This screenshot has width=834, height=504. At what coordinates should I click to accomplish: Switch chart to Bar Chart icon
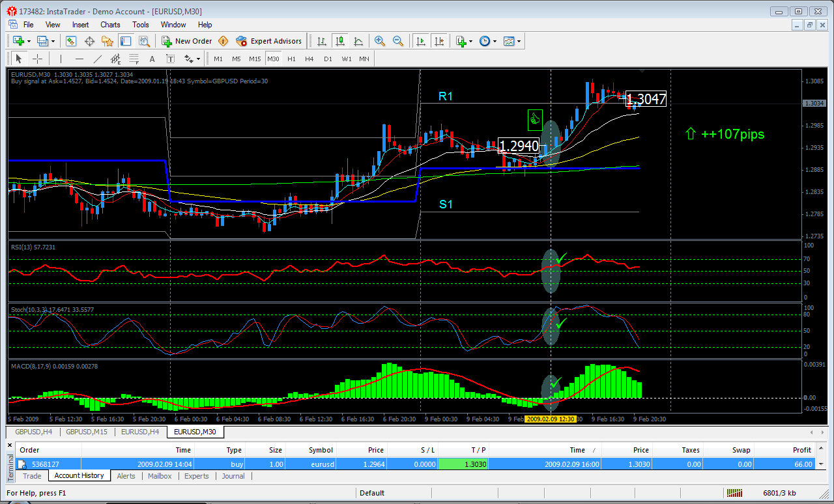[322, 41]
